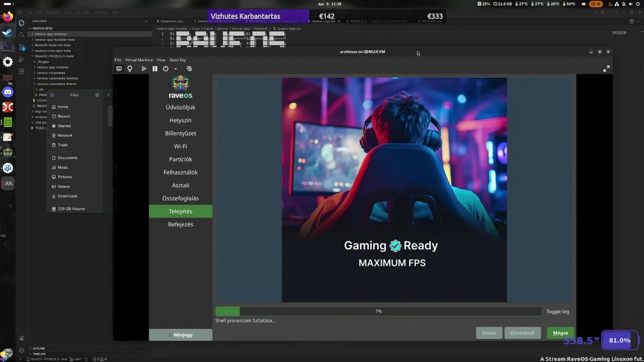Open shutdown options dropdown arrow

coord(176,69)
